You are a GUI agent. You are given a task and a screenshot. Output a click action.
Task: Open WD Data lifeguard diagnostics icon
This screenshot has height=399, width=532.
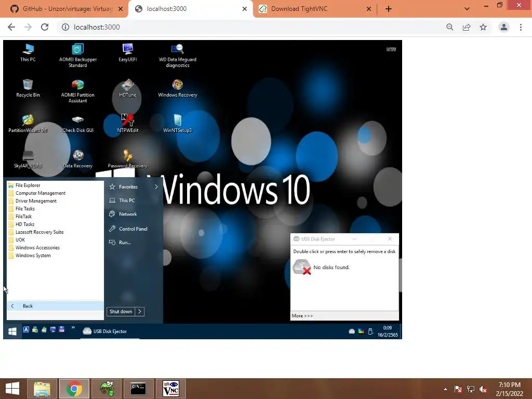click(x=178, y=55)
